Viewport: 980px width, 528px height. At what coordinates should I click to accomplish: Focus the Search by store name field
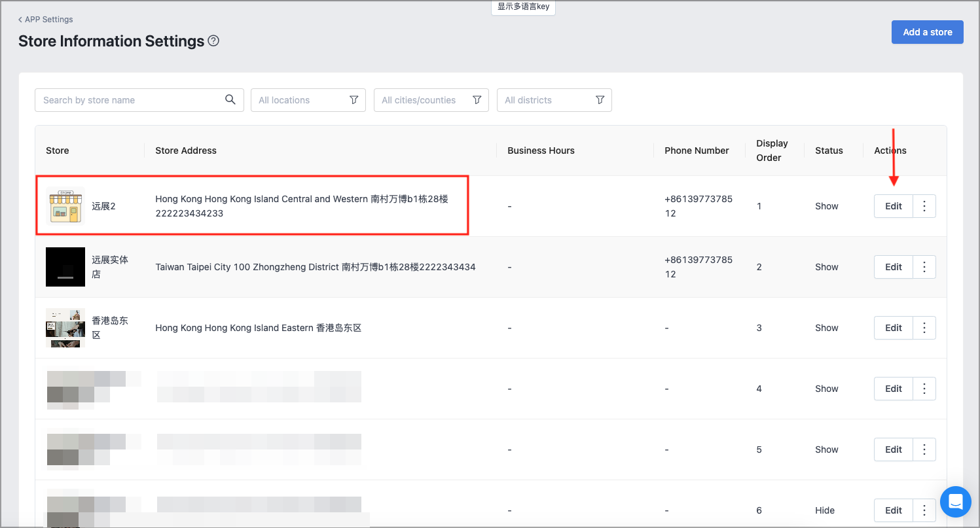tap(139, 100)
